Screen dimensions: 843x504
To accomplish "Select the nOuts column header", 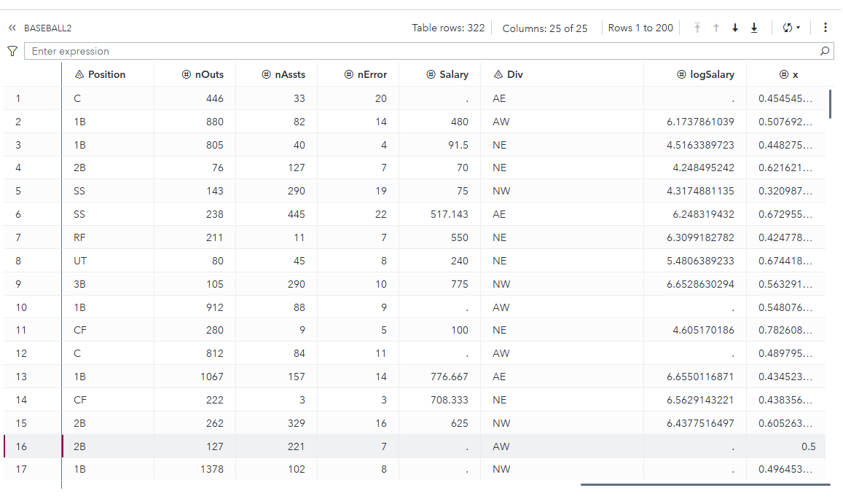I will click(203, 74).
